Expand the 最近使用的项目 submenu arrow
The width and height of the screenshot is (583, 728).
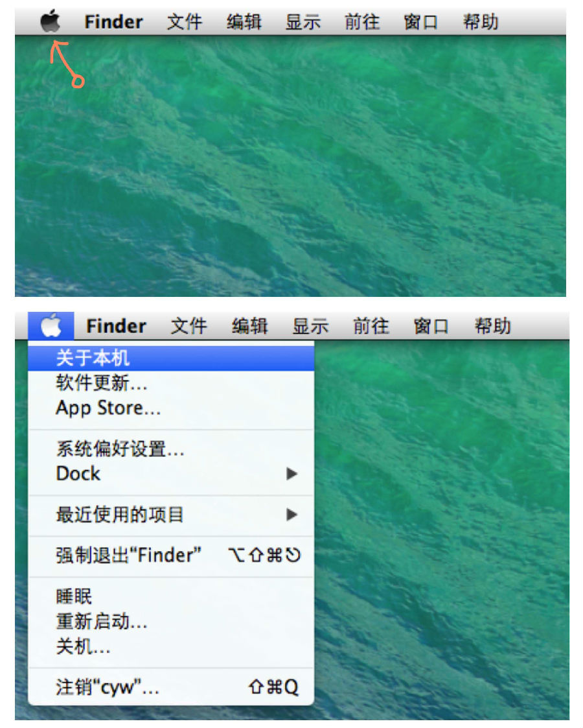point(291,515)
